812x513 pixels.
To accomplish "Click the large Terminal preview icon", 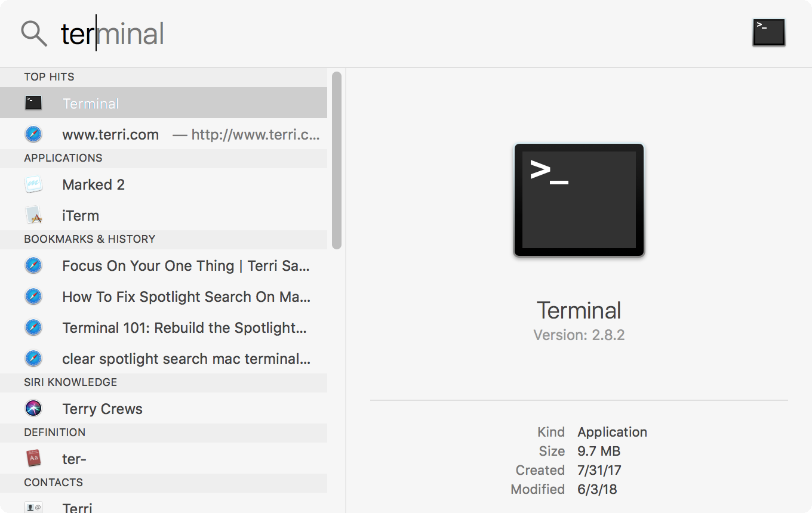I will tap(578, 200).
